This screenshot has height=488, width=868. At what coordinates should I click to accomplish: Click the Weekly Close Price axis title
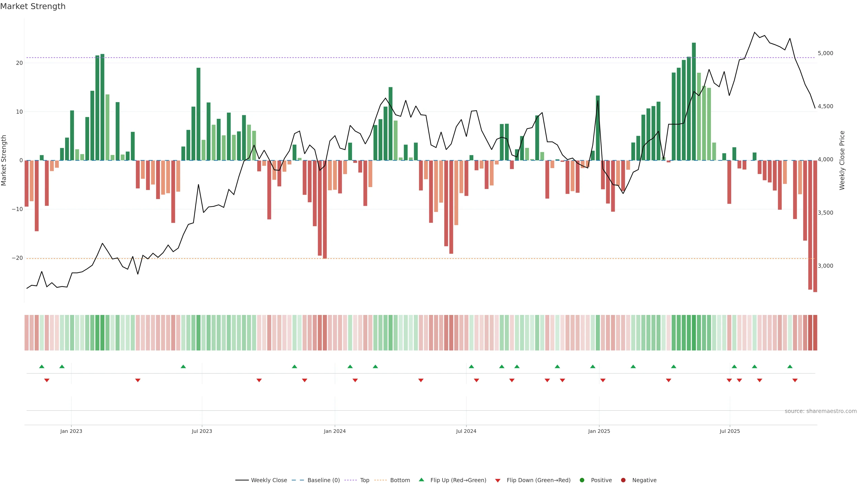(x=842, y=160)
